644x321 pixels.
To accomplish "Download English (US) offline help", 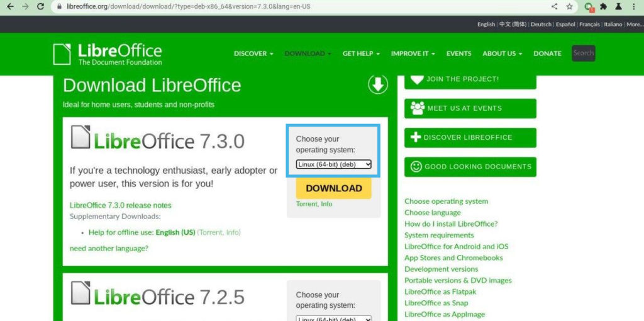I will click(175, 232).
